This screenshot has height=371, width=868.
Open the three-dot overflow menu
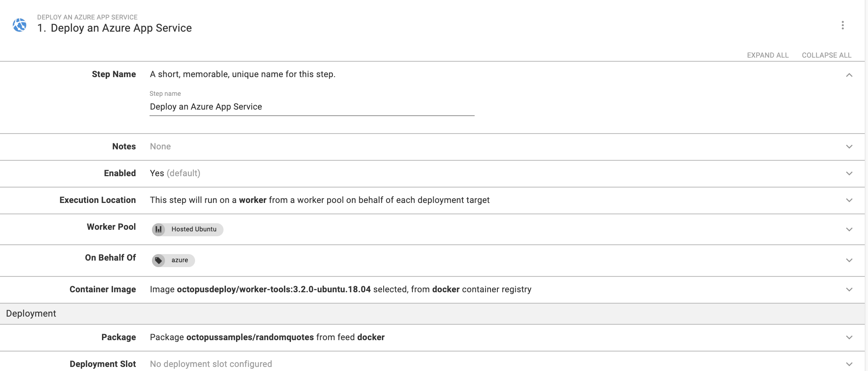coord(843,25)
